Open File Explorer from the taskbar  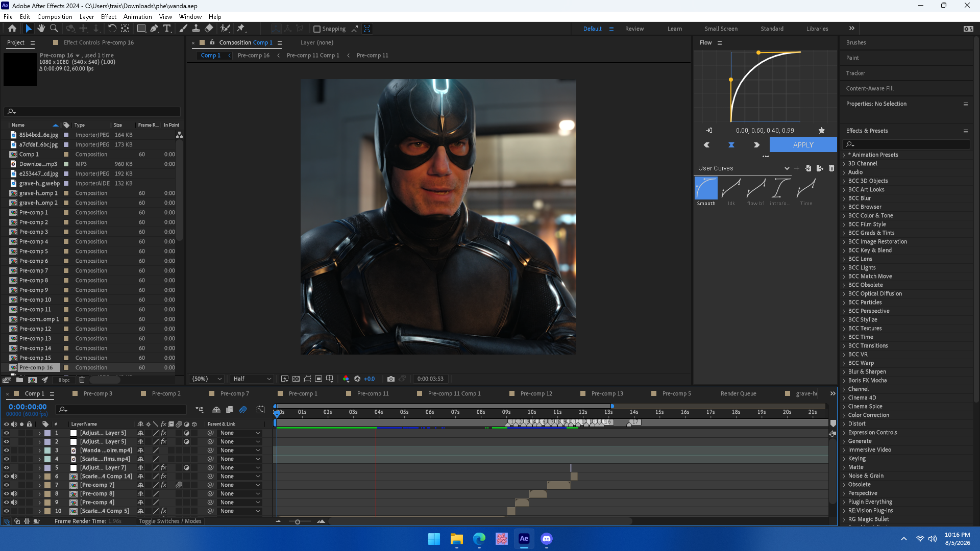(x=457, y=539)
